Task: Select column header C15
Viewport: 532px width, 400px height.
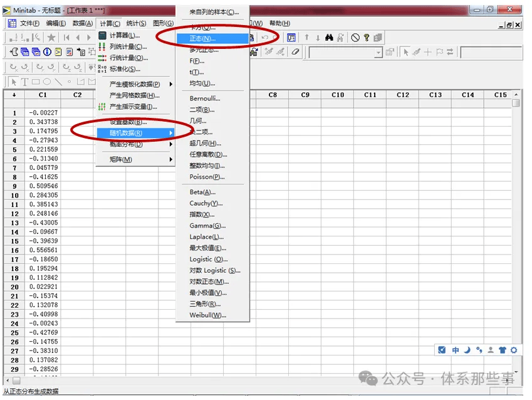Action: tap(500, 95)
